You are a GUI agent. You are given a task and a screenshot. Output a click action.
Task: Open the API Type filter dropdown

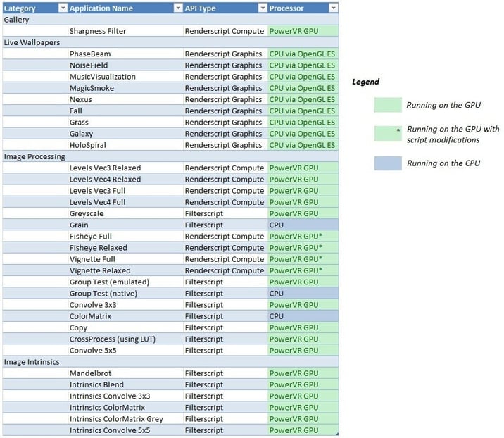click(263, 8)
